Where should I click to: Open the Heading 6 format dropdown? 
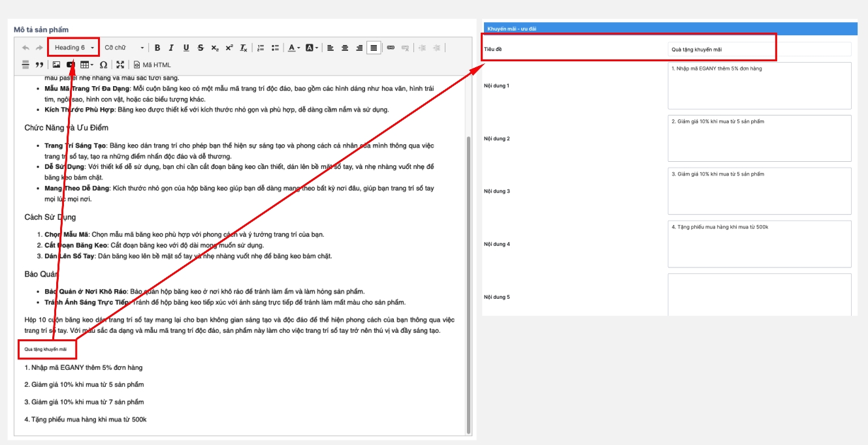click(74, 48)
